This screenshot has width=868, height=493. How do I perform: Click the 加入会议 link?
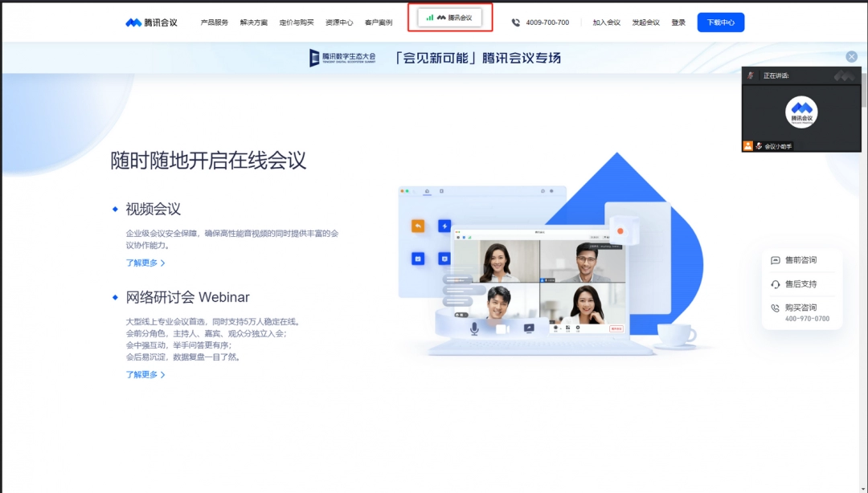click(x=606, y=22)
